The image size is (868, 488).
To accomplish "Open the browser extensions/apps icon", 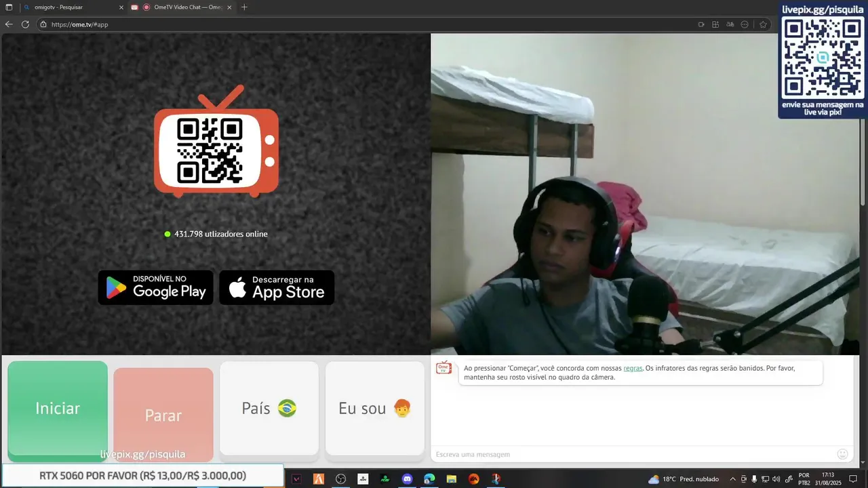I will pos(715,24).
